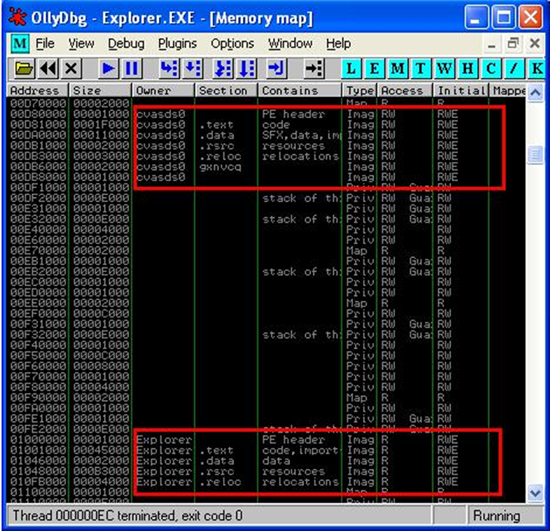This screenshot has height=531, width=550.
Task: Open file with the folder toolbar icon
Action: coord(24,68)
